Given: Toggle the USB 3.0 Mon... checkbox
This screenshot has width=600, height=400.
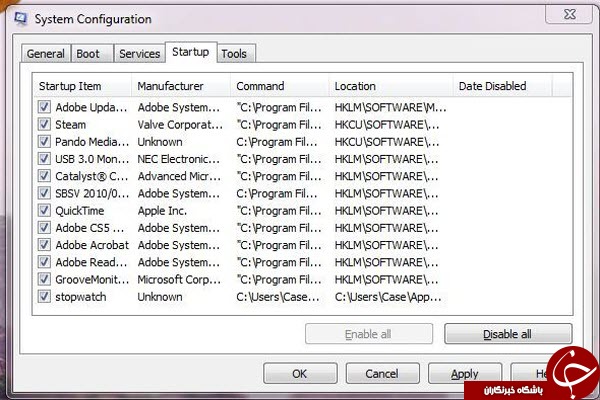Looking at the screenshot, I should point(44,158).
